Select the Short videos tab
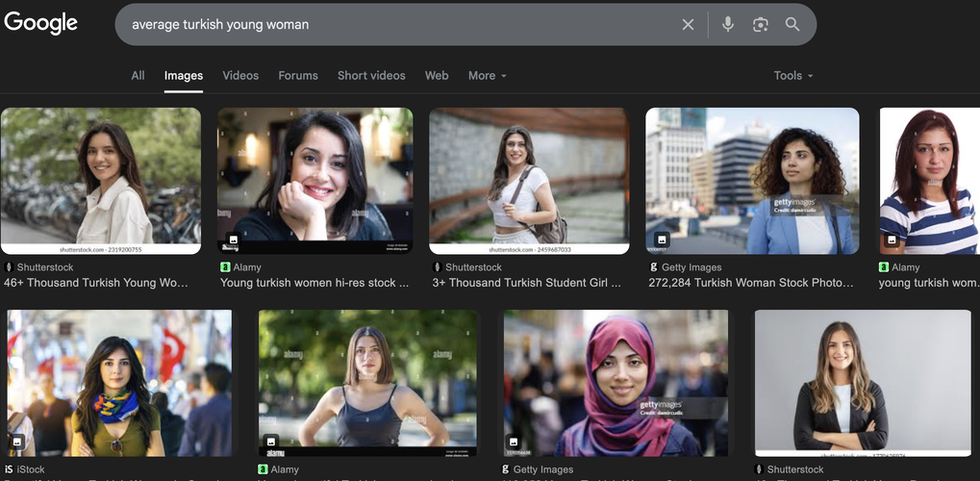Screen dimensions: 980x481 371,75
